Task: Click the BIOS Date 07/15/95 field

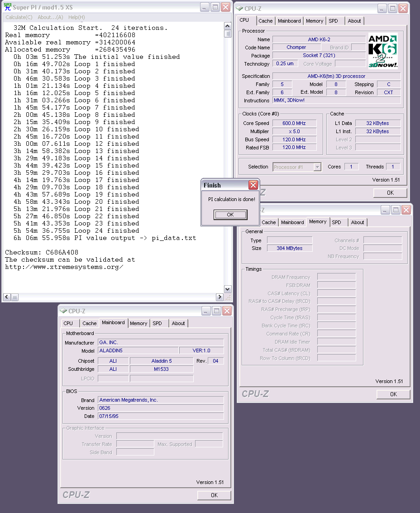Action: click(161, 417)
